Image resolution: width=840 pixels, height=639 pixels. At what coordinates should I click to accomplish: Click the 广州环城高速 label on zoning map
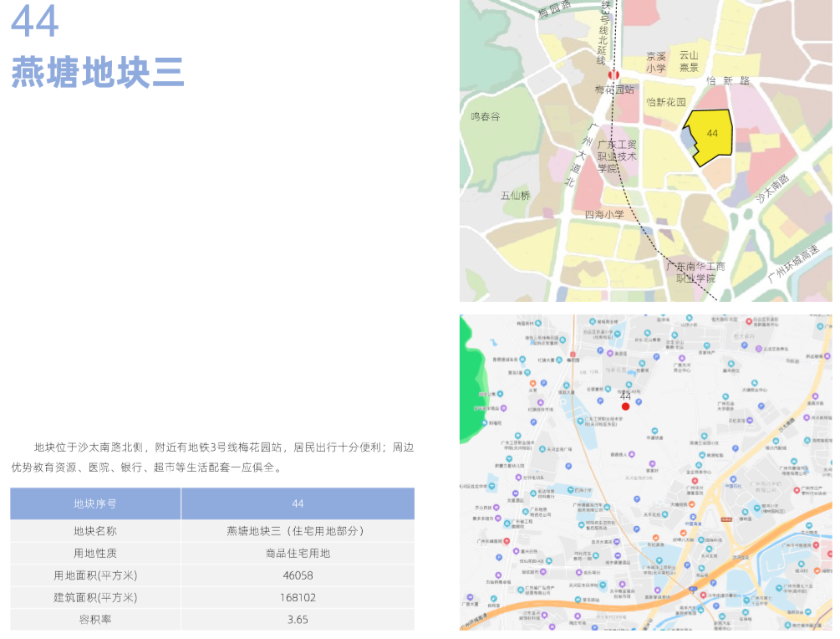point(793,263)
